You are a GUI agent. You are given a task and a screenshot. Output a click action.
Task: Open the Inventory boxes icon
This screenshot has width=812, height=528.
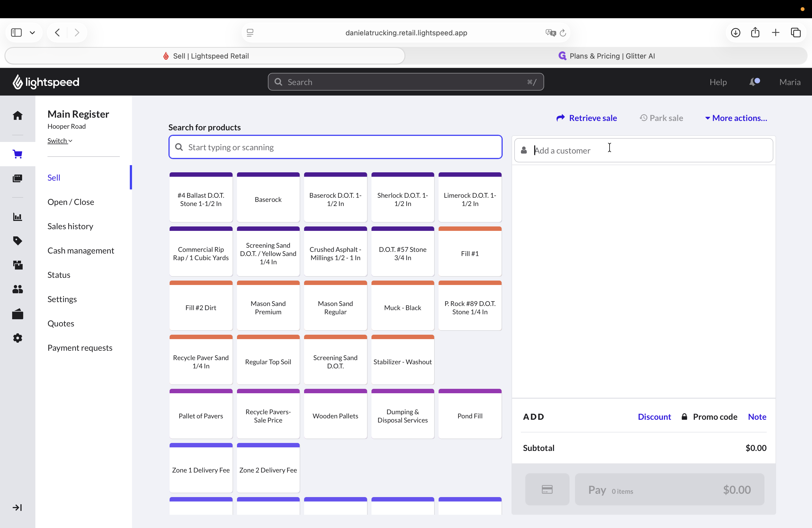pos(17,265)
